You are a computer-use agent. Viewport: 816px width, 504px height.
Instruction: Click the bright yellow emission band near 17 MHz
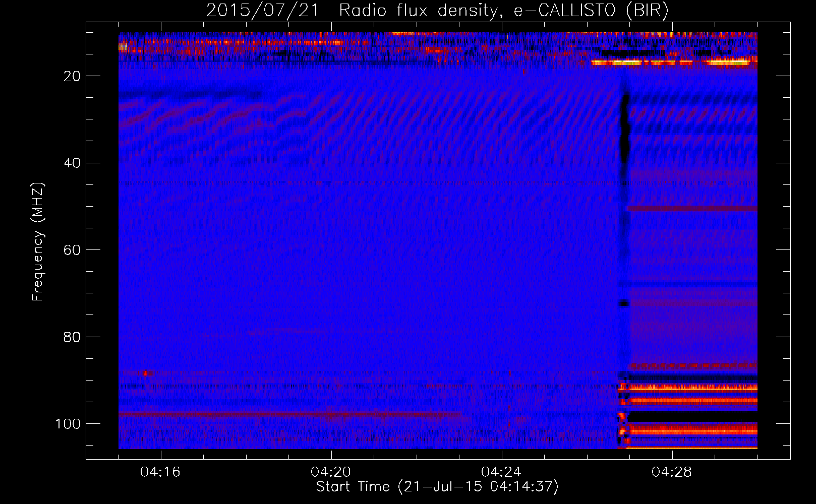[x=671, y=62]
